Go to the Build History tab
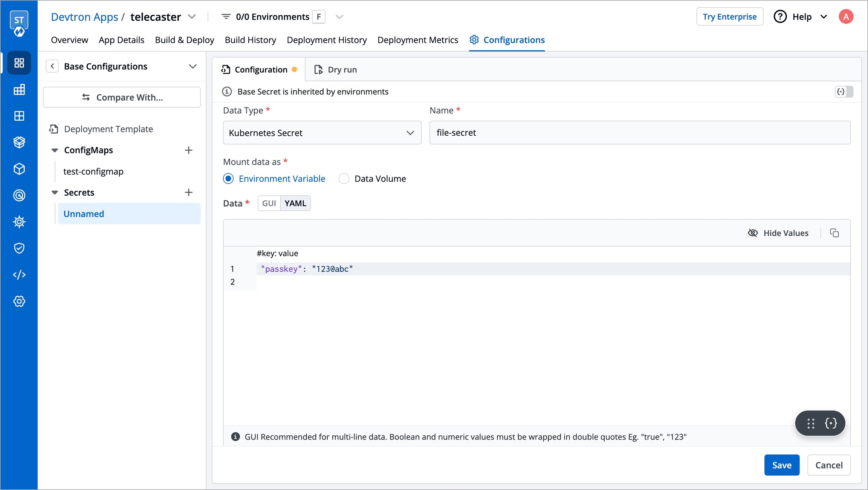Screen dimensions: 868x490 point(251,40)
